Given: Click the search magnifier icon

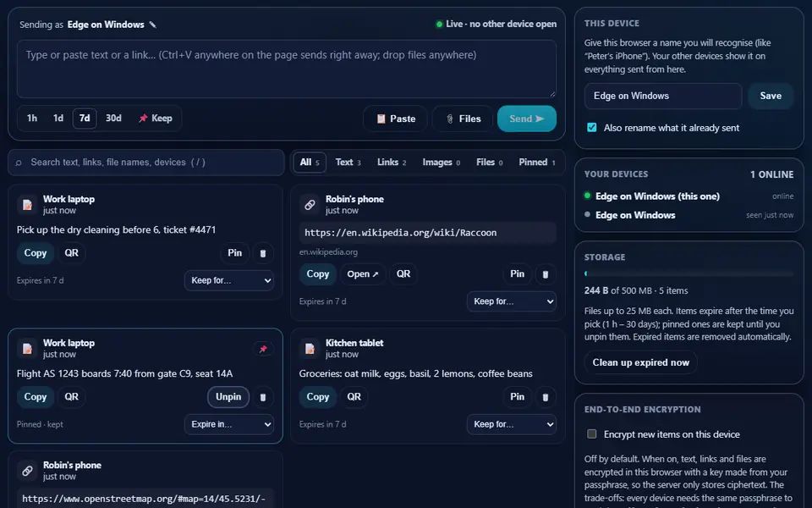Looking at the screenshot, I should tap(19, 163).
